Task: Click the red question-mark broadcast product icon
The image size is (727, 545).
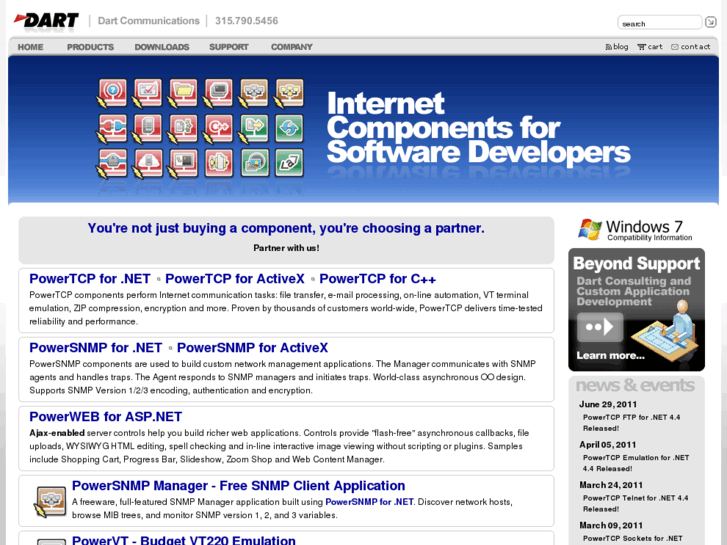Action: coord(112,92)
